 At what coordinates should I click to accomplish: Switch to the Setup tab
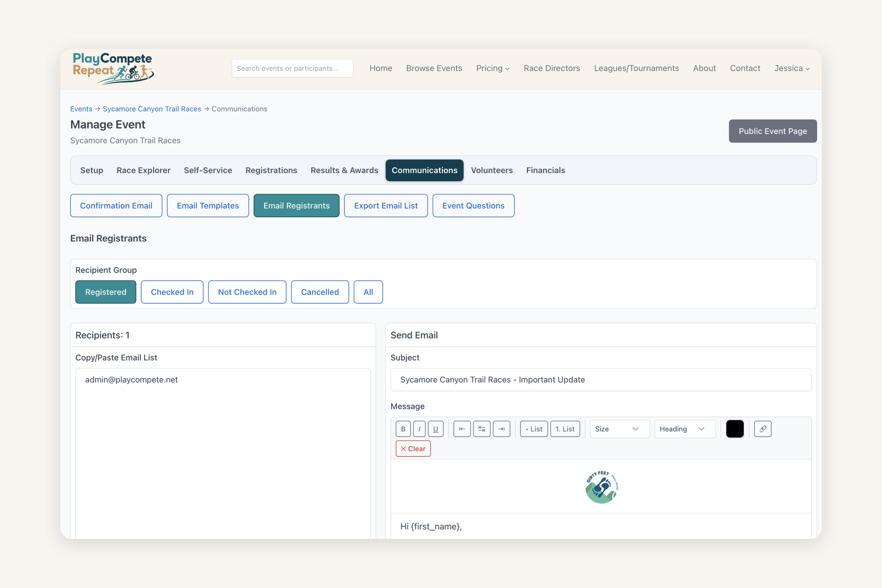point(92,170)
